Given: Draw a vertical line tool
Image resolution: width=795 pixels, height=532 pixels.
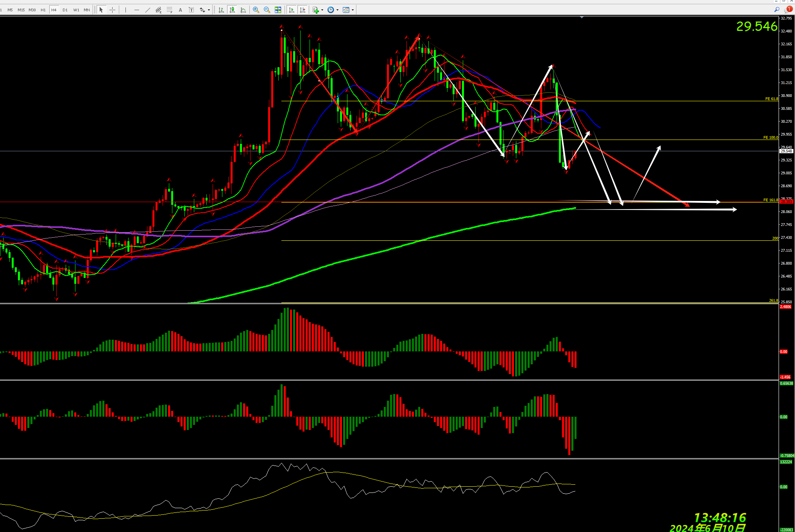Looking at the screenshot, I should 125,10.
